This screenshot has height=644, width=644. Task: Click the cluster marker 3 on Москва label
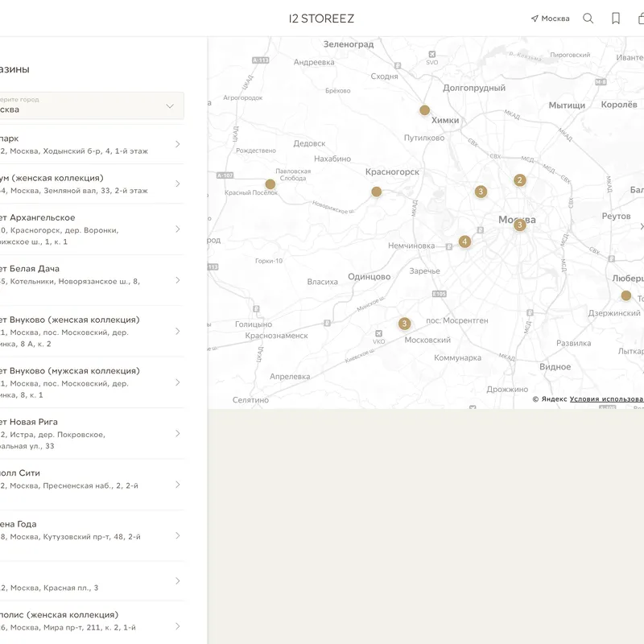(520, 225)
